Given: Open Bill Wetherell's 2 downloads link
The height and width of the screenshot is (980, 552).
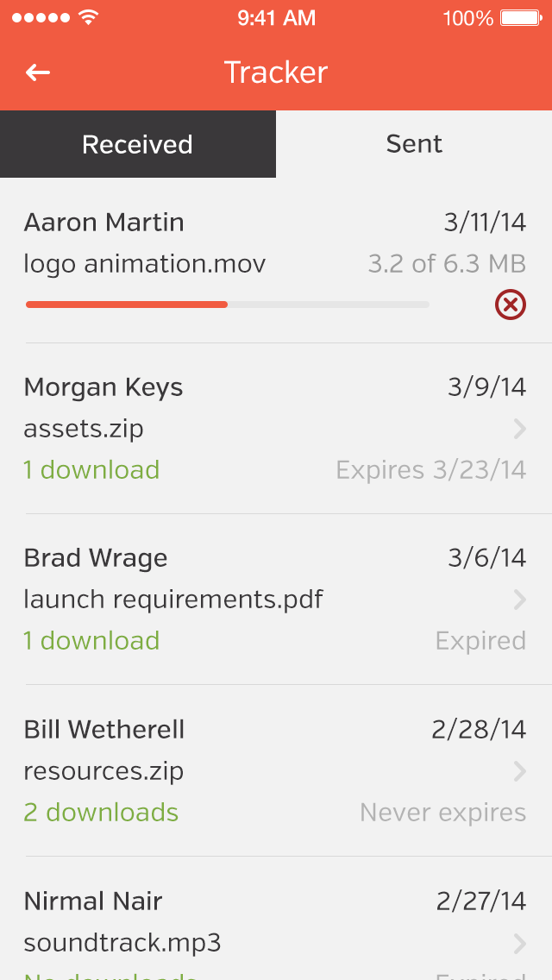Looking at the screenshot, I should tap(101, 813).
